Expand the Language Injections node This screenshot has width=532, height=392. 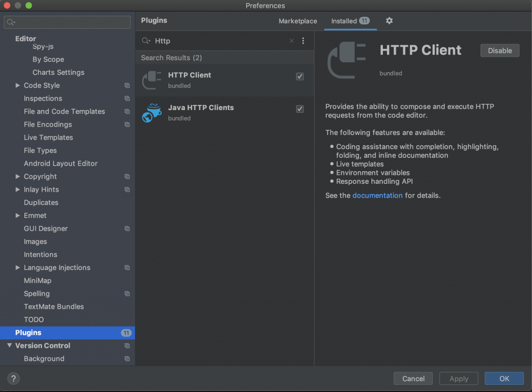click(18, 268)
